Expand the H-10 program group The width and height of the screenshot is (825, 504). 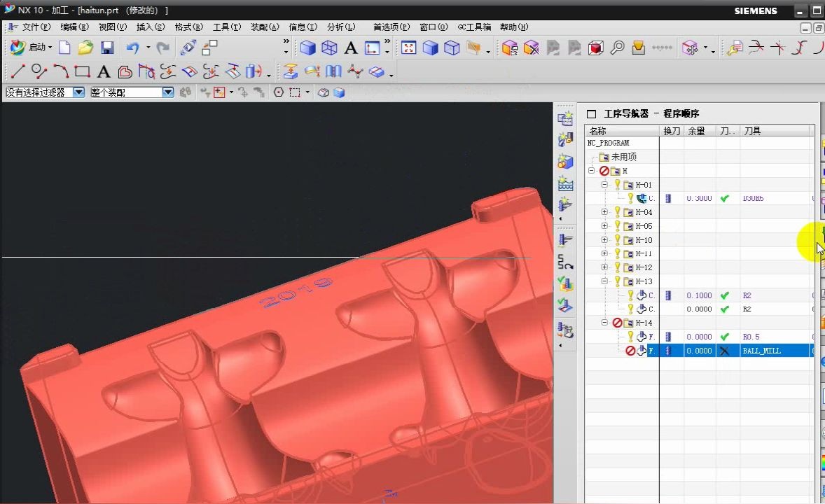(x=605, y=240)
